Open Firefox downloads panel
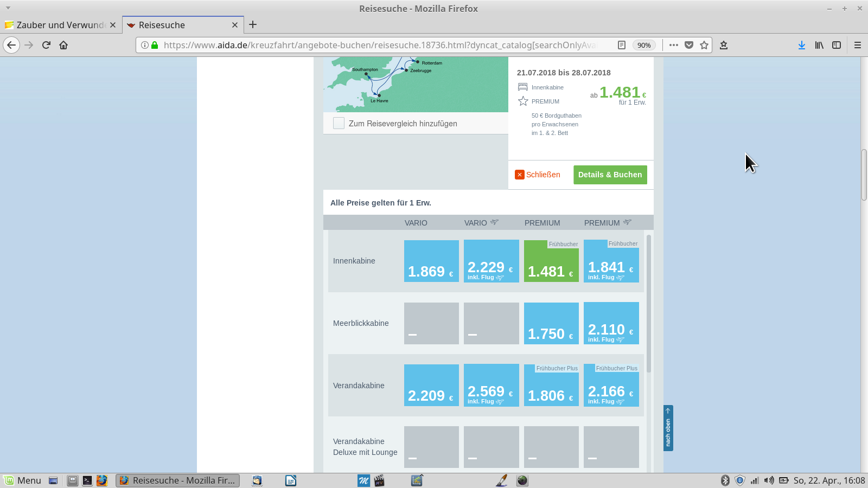This screenshot has width=868, height=488. coord(801,45)
